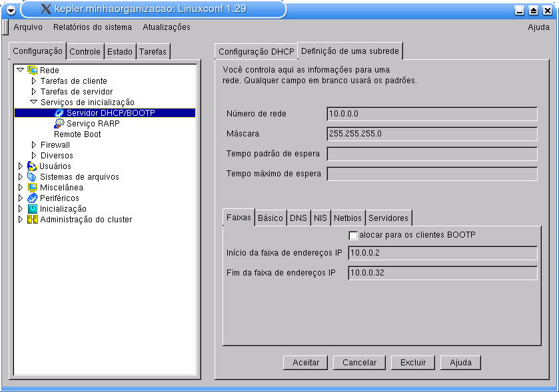Click the Administração do cluster icon

pos(33,220)
